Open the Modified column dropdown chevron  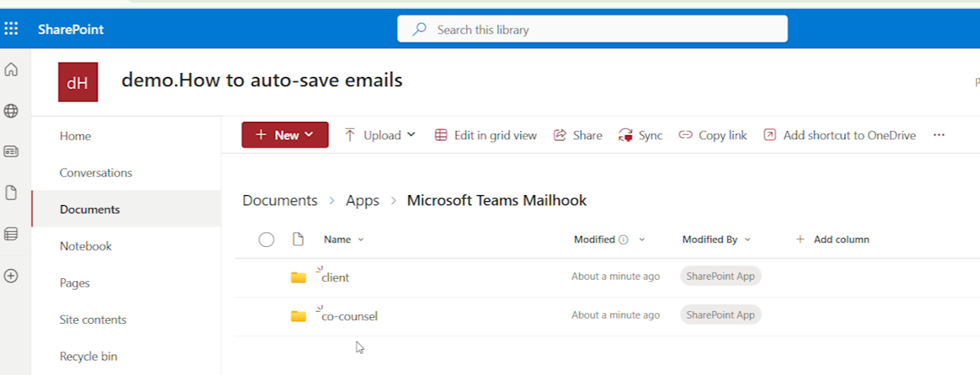click(642, 239)
